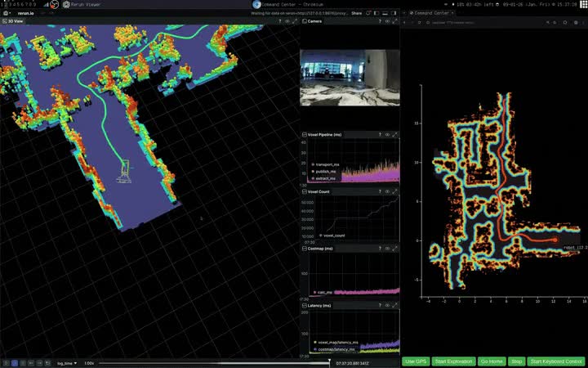The image size is (588, 368).
Task: Select the Voxel Pipeline (ms) panel title
Action: click(x=322, y=134)
